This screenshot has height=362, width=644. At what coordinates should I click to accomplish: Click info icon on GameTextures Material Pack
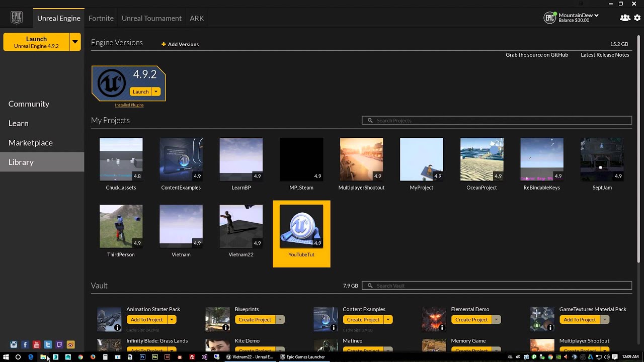tap(550, 327)
